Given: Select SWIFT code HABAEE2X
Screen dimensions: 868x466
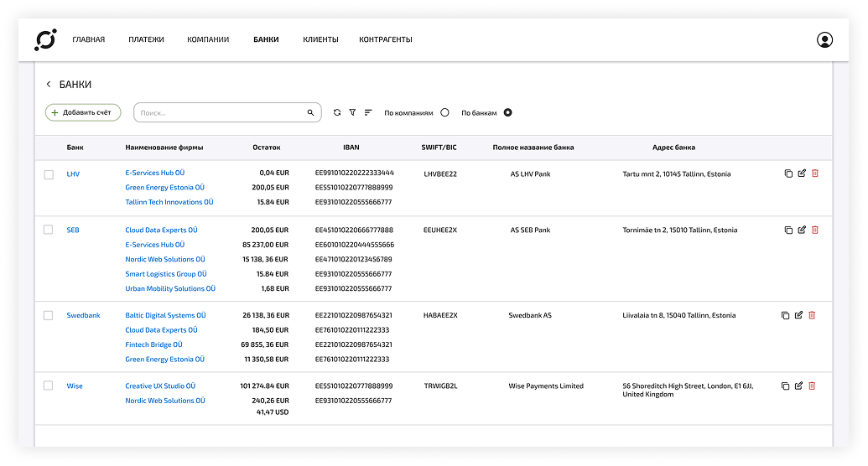Looking at the screenshot, I should click(440, 315).
